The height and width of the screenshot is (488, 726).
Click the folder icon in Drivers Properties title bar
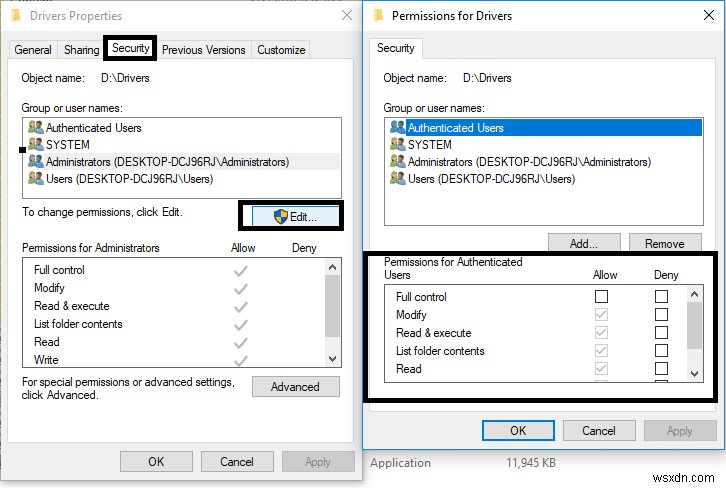pyautogui.click(x=13, y=16)
